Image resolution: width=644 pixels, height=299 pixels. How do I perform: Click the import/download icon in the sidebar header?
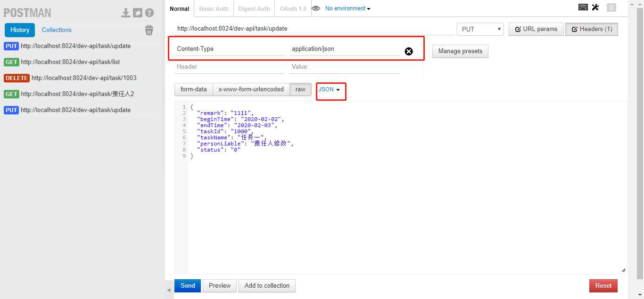[x=125, y=13]
